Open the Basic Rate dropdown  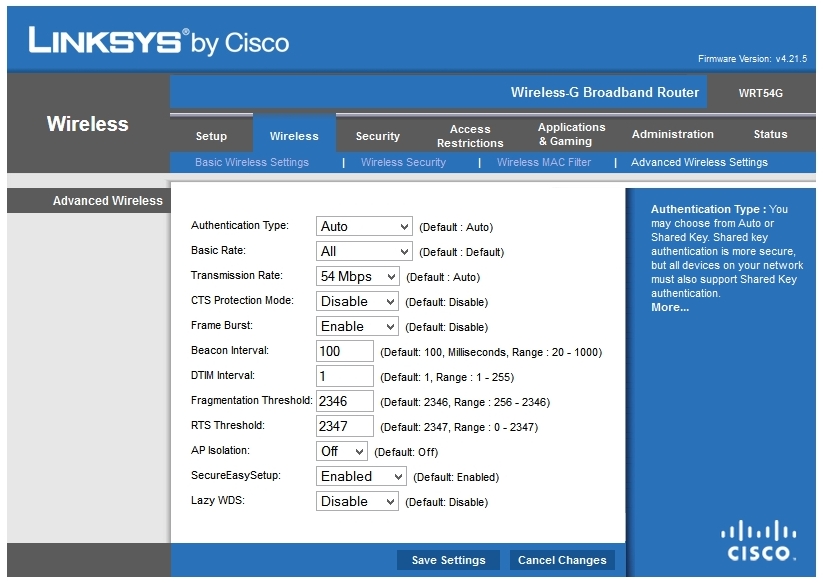[x=364, y=251]
